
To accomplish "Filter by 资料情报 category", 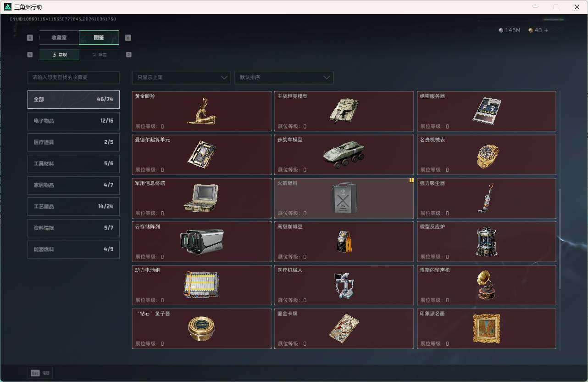I will coord(73,228).
